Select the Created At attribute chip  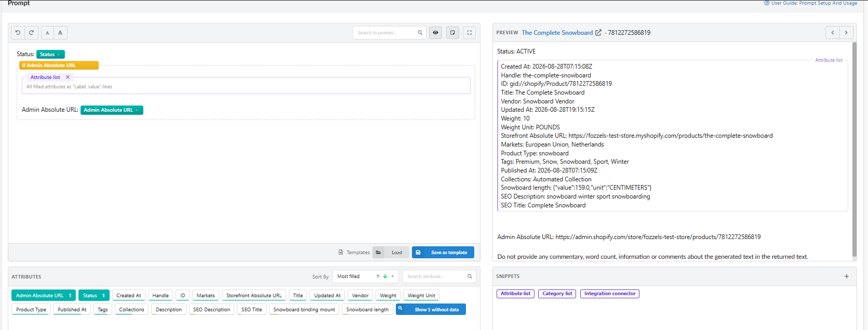click(129, 296)
